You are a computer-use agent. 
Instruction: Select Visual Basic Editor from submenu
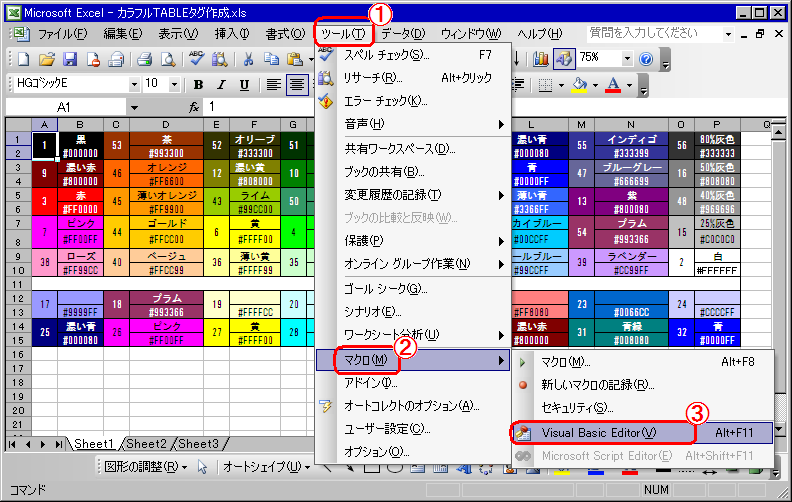click(x=598, y=432)
